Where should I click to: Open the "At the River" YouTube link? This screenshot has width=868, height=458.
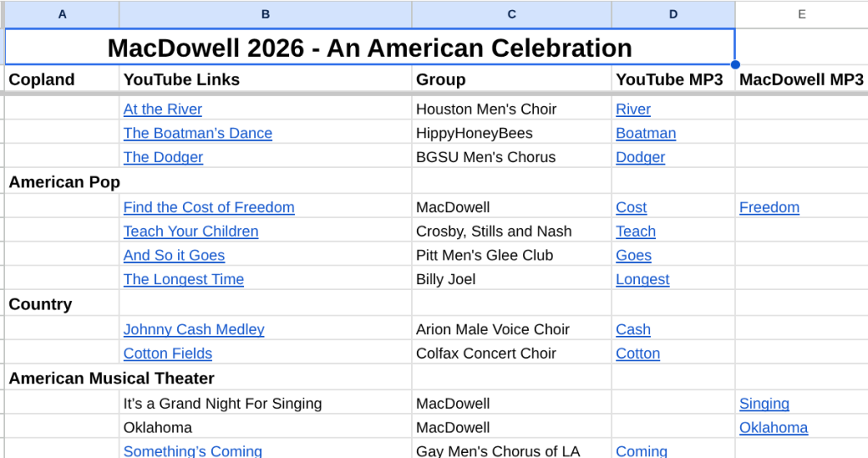tap(163, 109)
